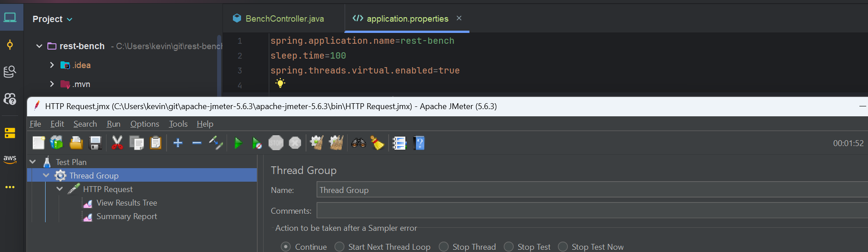Open database explorer icon in IDE sidebar
Image resolution: width=868 pixels, height=252 pixels.
point(10,72)
